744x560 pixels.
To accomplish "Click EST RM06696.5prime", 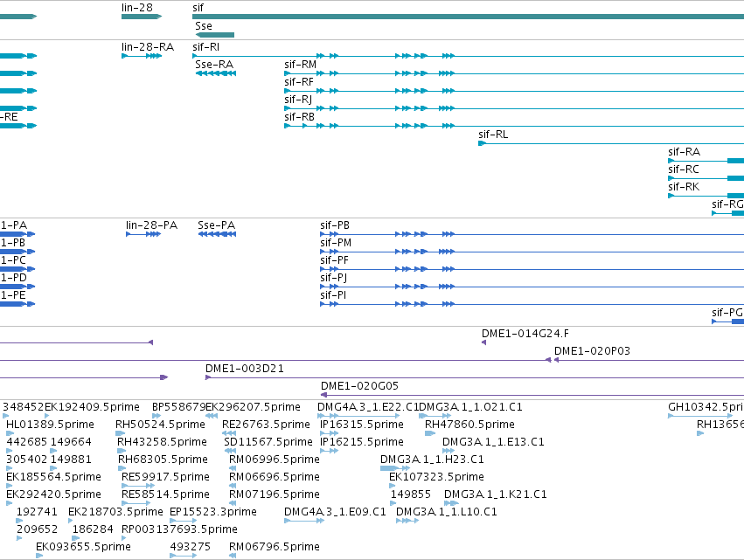I will (x=233, y=486).
